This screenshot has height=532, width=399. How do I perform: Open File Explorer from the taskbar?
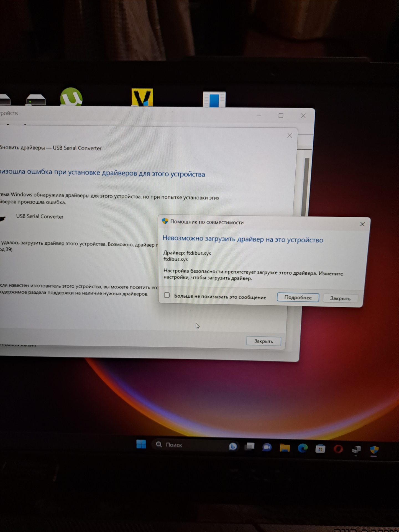(285, 448)
